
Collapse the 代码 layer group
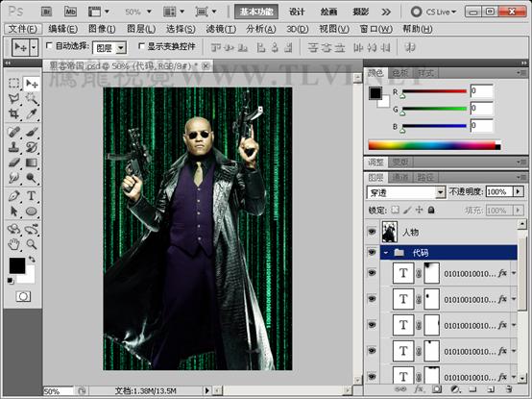pos(386,253)
